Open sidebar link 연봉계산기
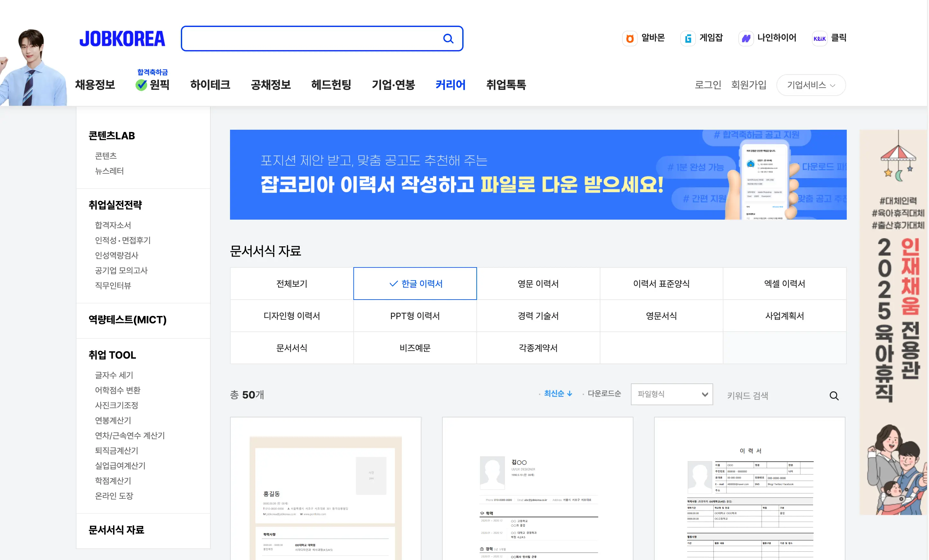This screenshot has height=560, width=929. pyautogui.click(x=113, y=420)
